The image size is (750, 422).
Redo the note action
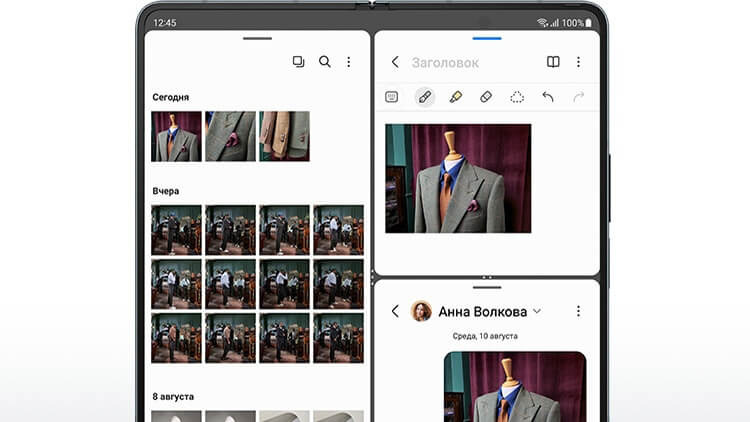coord(578,97)
